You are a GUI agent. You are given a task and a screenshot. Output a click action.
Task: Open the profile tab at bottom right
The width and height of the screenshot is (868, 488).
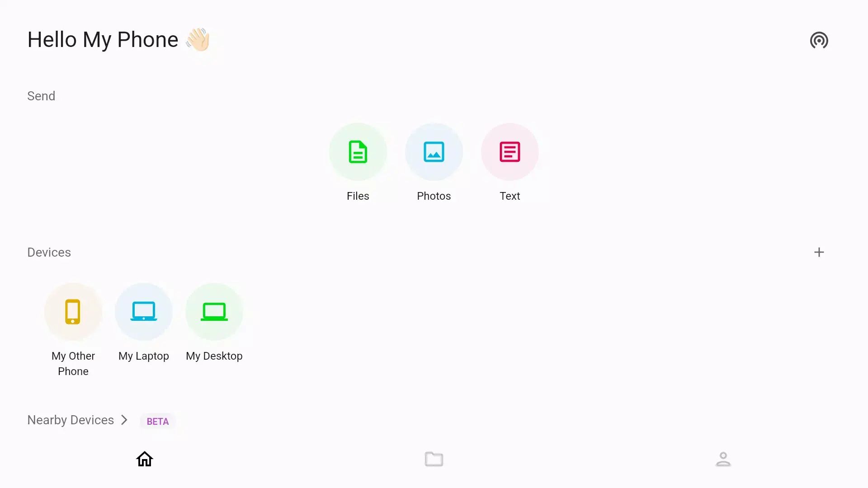point(723,459)
